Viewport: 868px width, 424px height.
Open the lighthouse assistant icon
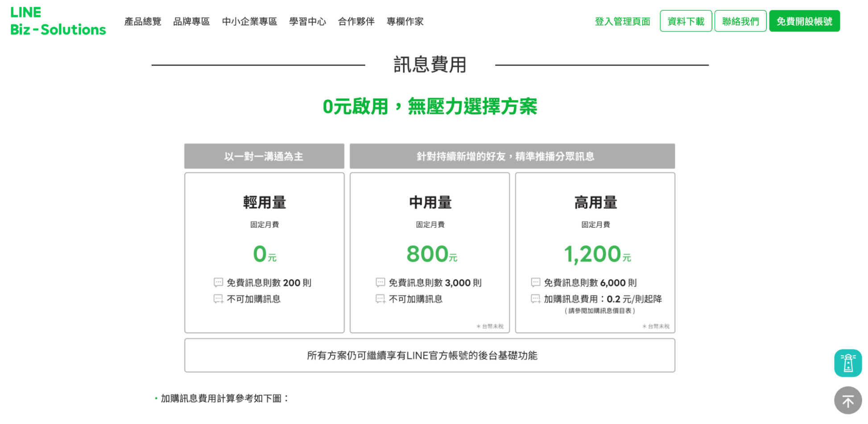click(x=848, y=363)
